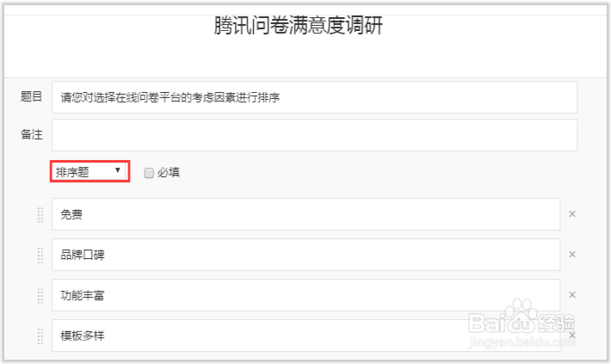Click the 必填 label text
This screenshot has width=611, height=364.
click(x=169, y=172)
